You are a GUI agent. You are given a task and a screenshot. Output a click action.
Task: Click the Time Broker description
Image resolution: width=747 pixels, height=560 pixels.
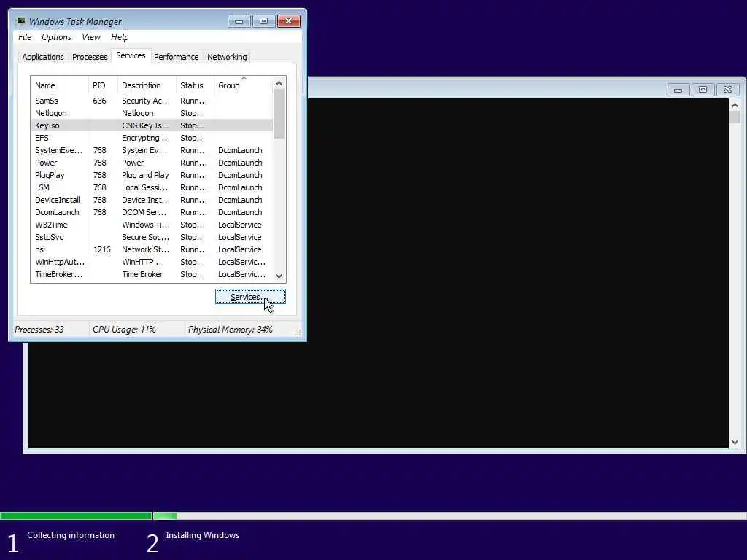tap(142, 274)
